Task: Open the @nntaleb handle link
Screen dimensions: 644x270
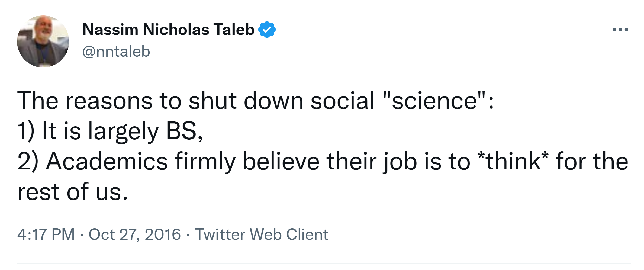Action: coord(116,52)
